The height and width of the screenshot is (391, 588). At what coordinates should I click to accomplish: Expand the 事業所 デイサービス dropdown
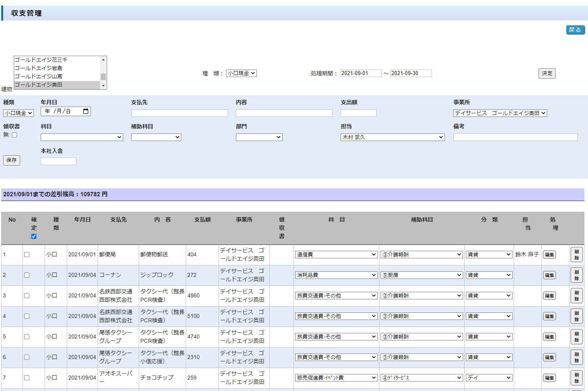pos(500,113)
